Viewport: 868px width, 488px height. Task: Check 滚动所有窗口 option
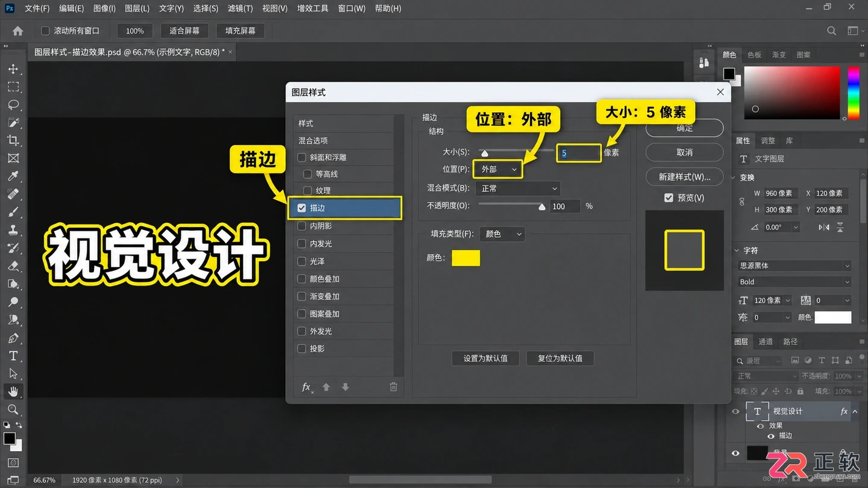45,31
